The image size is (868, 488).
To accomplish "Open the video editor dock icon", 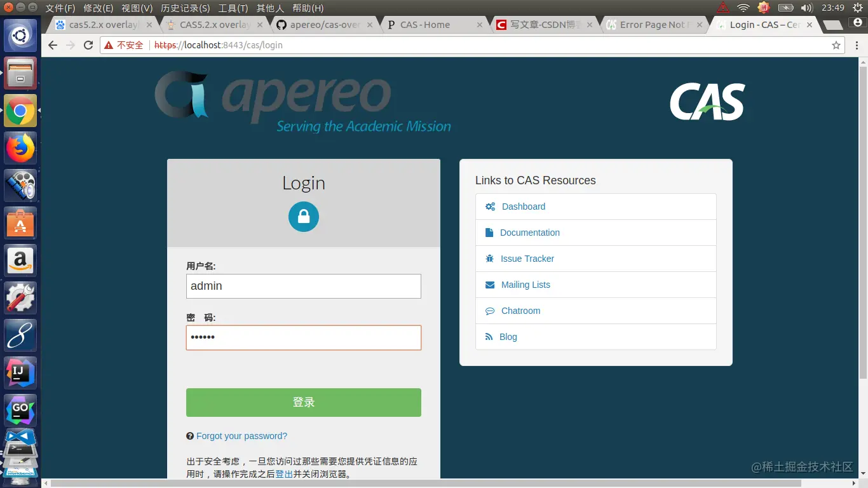I will point(21,186).
